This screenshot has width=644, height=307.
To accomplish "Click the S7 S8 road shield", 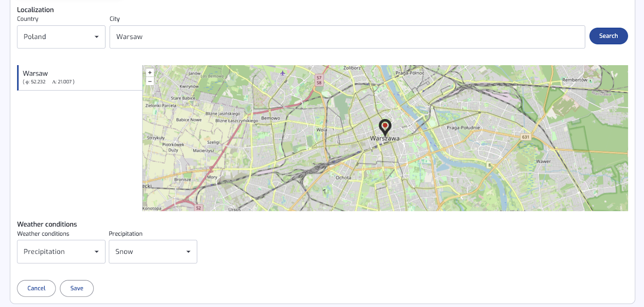I will (319, 80).
